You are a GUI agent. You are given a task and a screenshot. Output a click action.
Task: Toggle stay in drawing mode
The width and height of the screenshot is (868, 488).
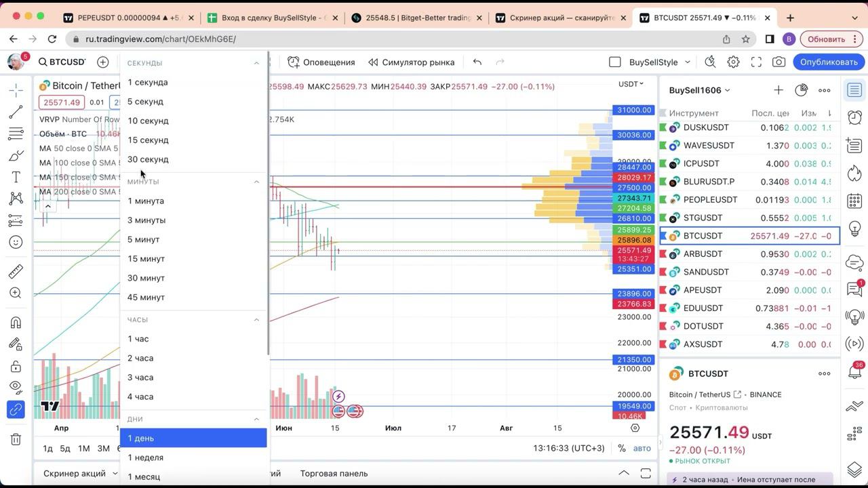(x=16, y=344)
